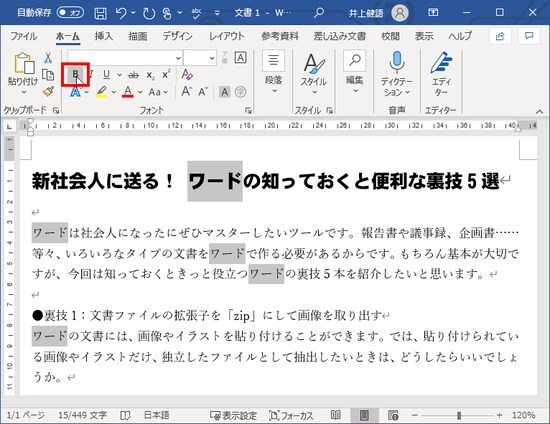Open the touch mode dropdown arrow
Image resolution: width=550 pixels, height=424 pixels.
(180, 13)
